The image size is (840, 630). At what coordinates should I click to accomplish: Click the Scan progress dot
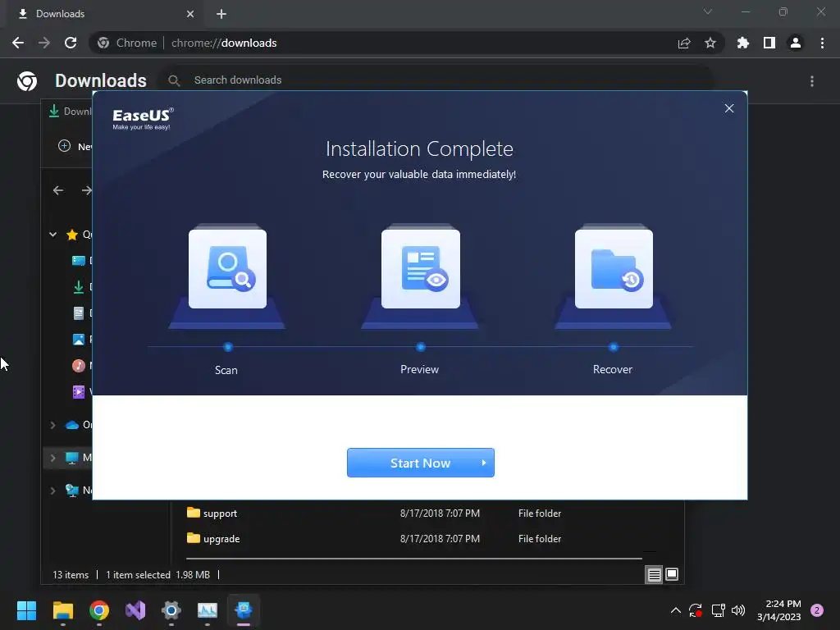[x=228, y=347]
